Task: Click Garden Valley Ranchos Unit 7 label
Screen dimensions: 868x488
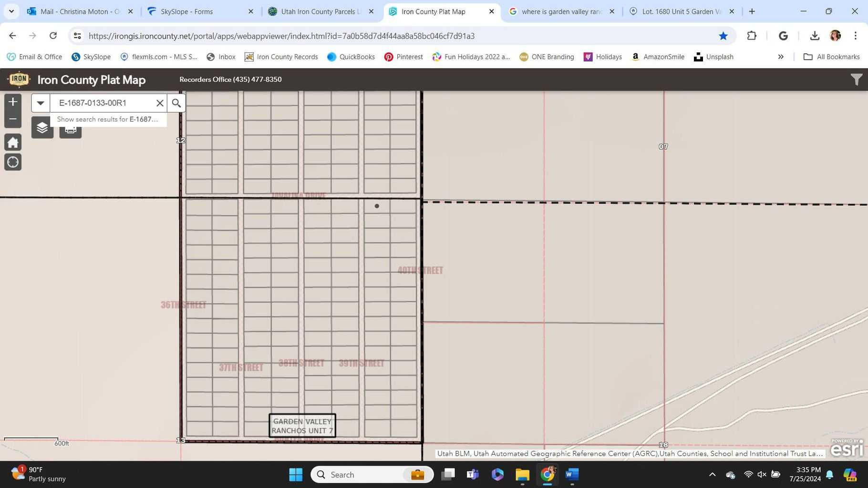Action: coord(302,426)
